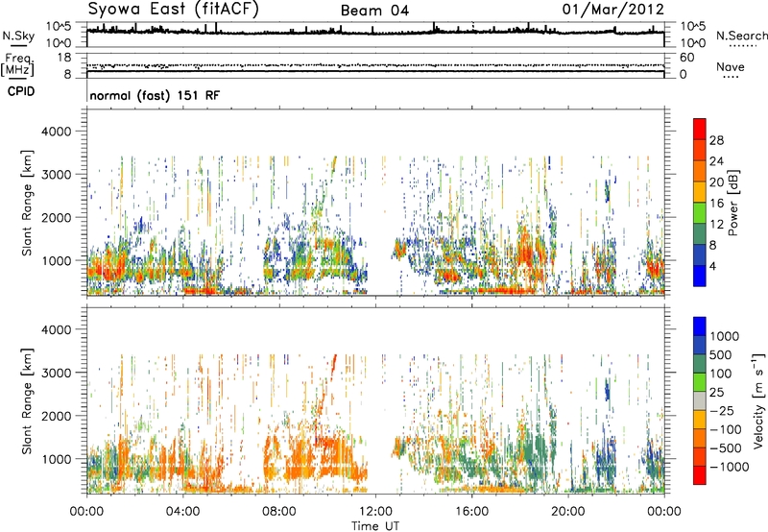
Task: Click the "N.Sky" legend label
Action: (x=18, y=36)
